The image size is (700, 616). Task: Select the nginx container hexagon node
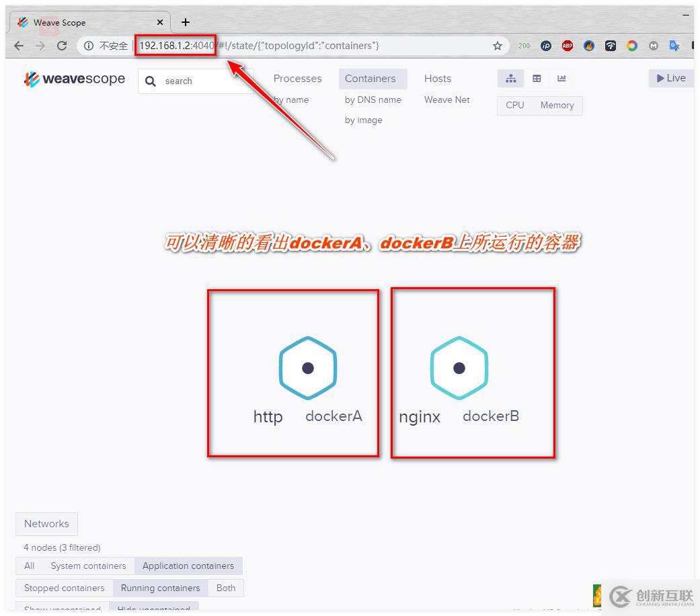coord(459,368)
